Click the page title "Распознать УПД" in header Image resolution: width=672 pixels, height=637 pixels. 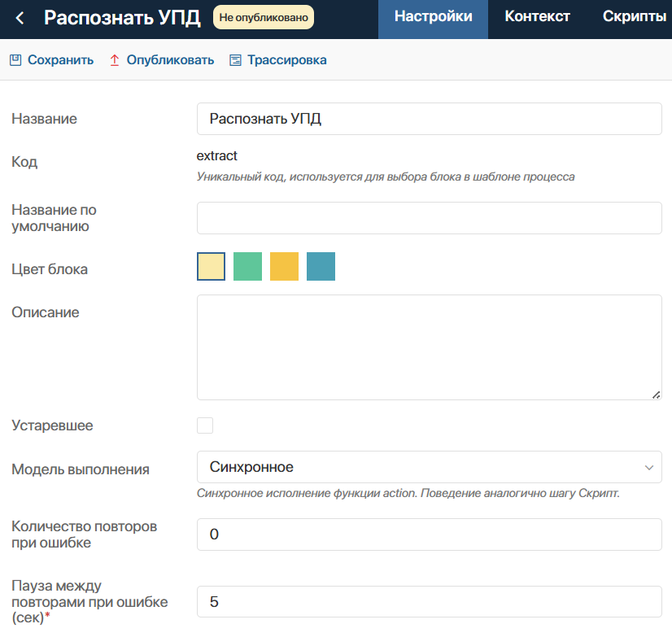[122, 18]
